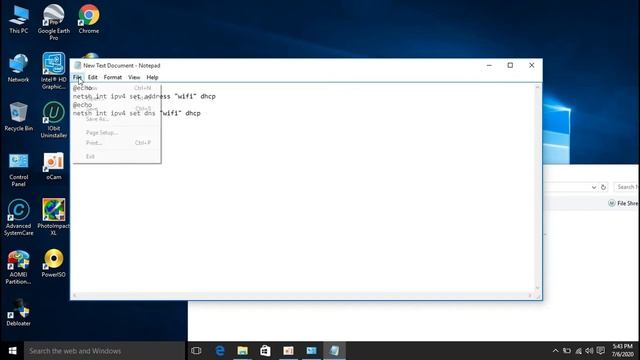Image resolution: width=640 pixels, height=360 pixels.
Task: Choose Exit in the File menu
Action: [x=117, y=156]
